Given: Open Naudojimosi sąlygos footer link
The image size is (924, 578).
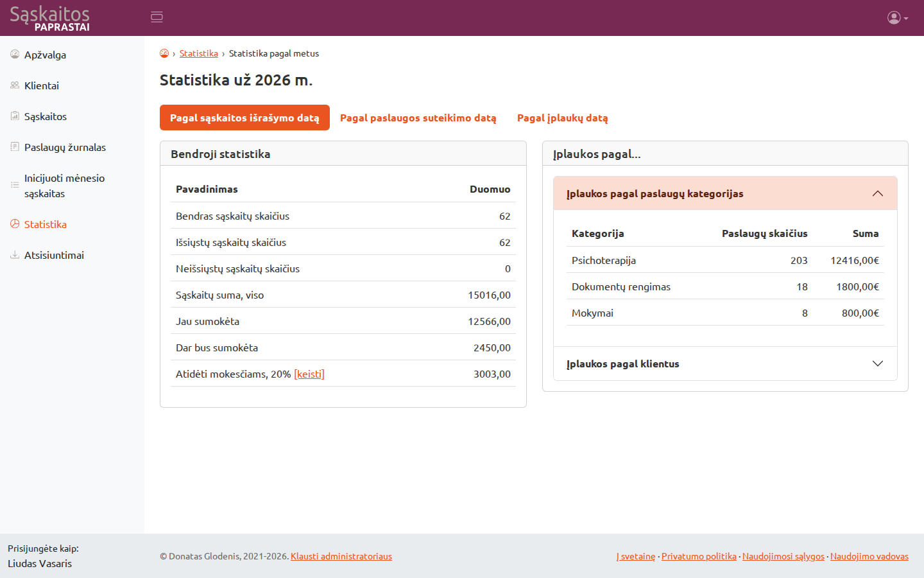Looking at the screenshot, I should click(x=783, y=556).
